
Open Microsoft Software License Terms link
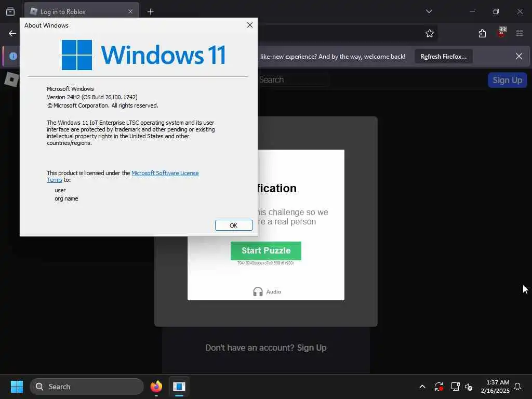(165, 173)
